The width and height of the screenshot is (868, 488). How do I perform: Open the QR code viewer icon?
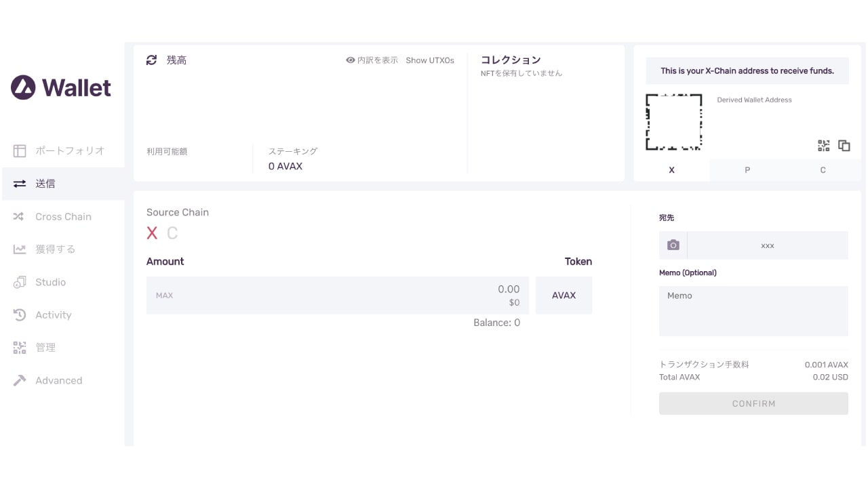[x=824, y=146]
